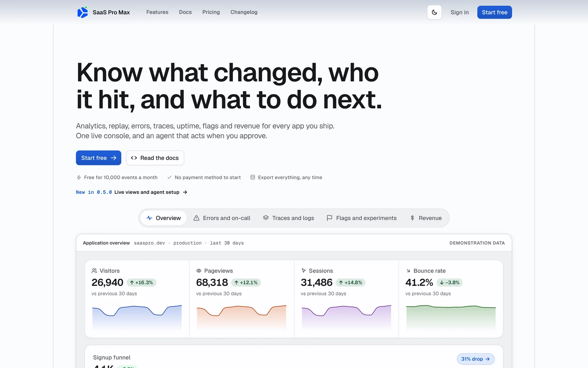
Task: Click the Pageviews +12.1% badge
Action: click(246, 283)
